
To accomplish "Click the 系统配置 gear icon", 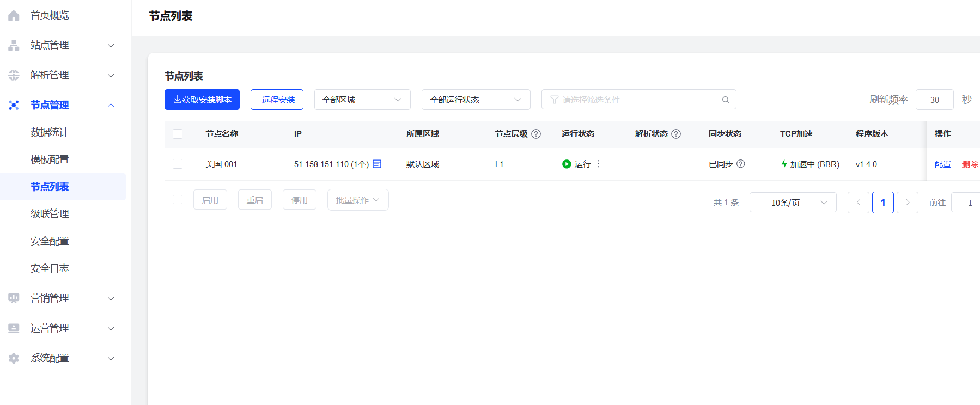I will [14, 358].
